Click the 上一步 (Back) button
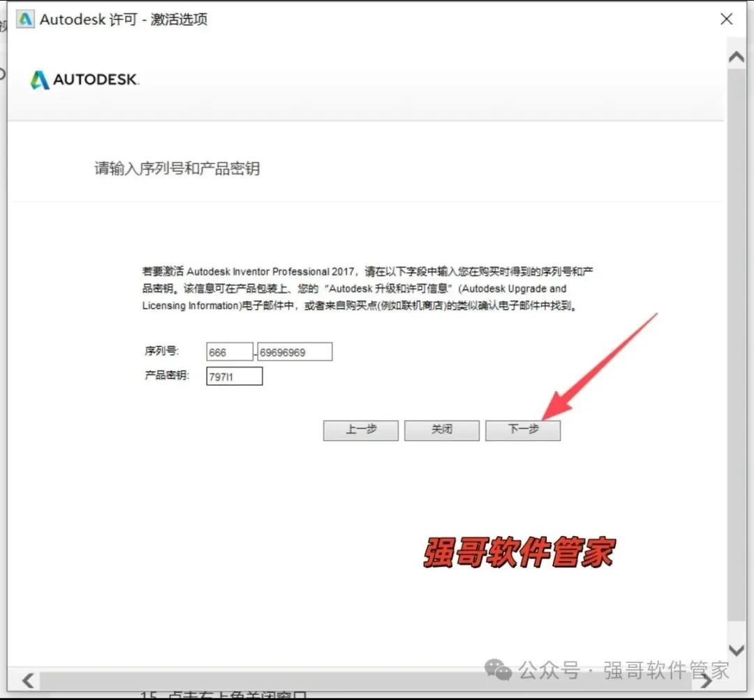This screenshot has width=754, height=700. (361, 430)
